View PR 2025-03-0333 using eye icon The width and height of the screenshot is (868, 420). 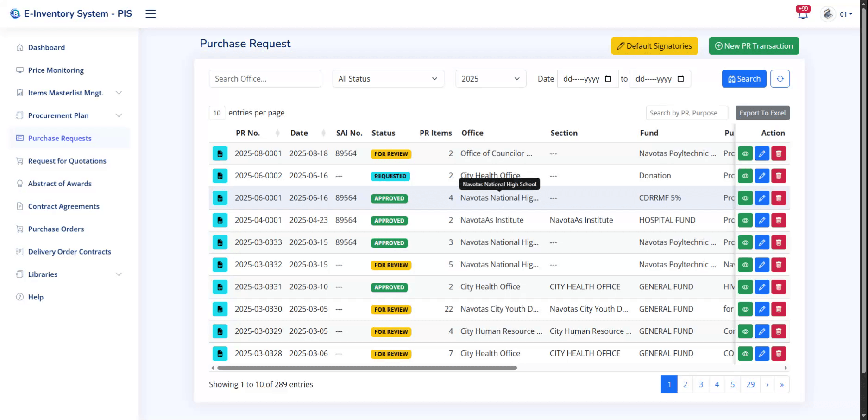coord(745,242)
